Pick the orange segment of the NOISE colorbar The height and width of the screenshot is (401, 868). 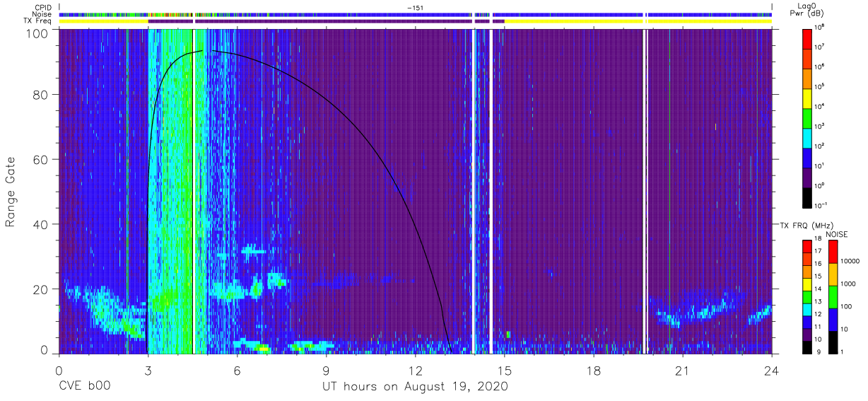coord(833,274)
